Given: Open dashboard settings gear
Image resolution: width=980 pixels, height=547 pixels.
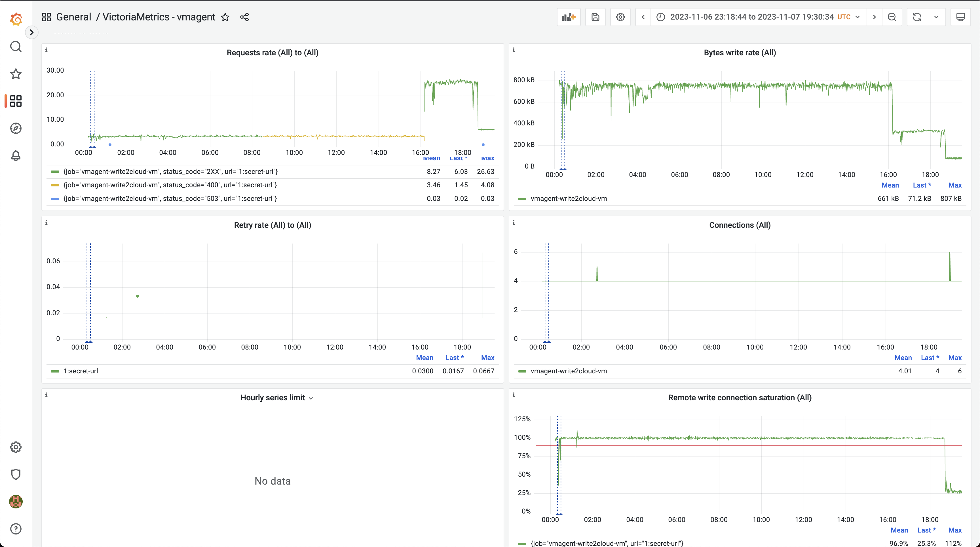Looking at the screenshot, I should click(x=620, y=17).
